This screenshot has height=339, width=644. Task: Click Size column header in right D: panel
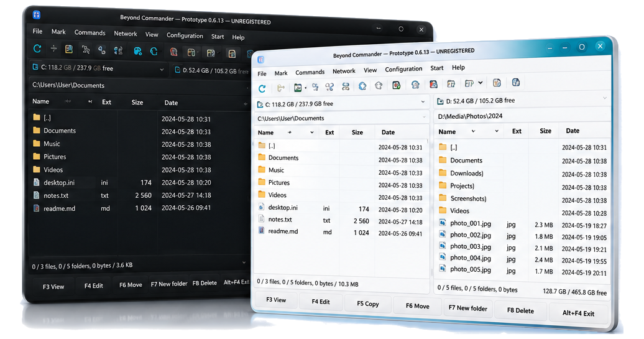point(545,131)
